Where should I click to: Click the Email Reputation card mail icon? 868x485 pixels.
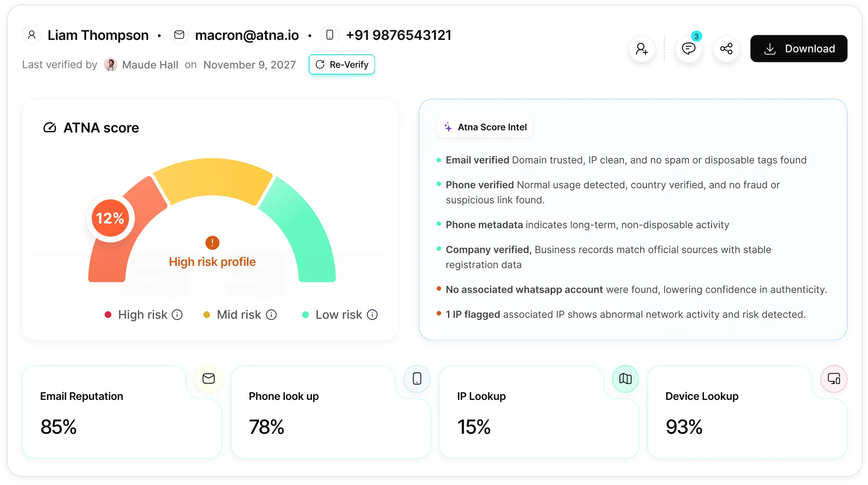(x=208, y=379)
